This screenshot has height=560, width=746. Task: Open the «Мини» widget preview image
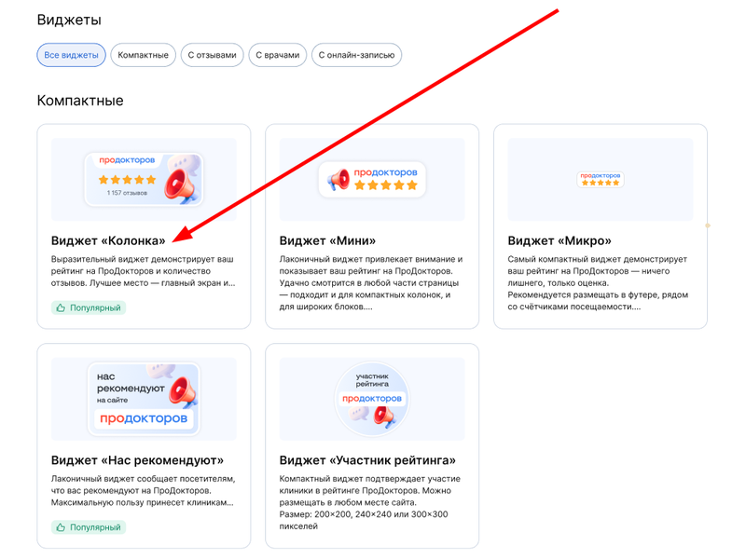click(x=372, y=179)
